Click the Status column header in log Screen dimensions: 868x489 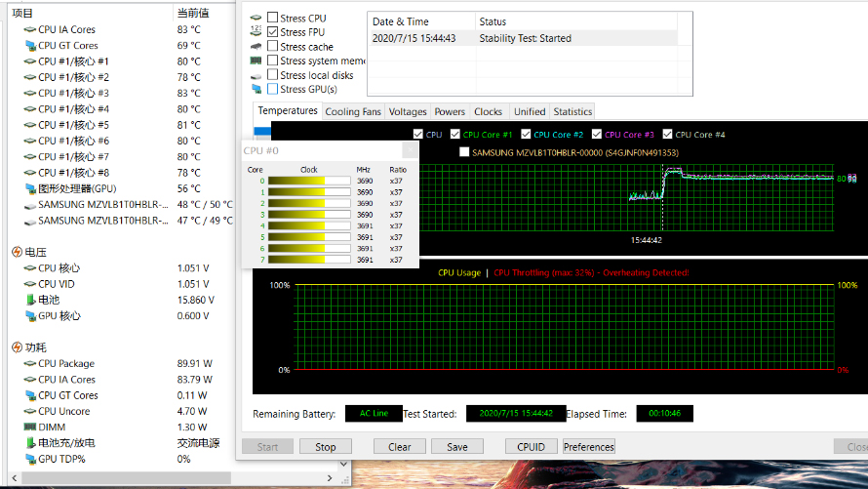click(x=575, y=21)
